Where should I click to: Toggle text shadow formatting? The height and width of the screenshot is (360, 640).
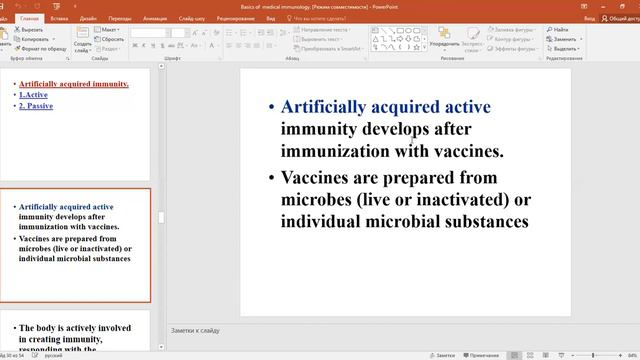pyautogui.click(x=162, y=46)
